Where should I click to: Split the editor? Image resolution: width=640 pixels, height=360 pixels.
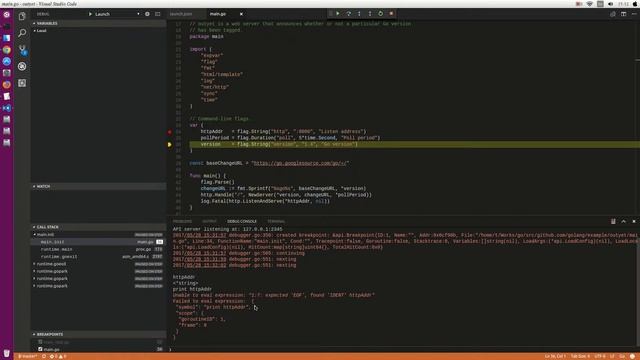point(623,14)
